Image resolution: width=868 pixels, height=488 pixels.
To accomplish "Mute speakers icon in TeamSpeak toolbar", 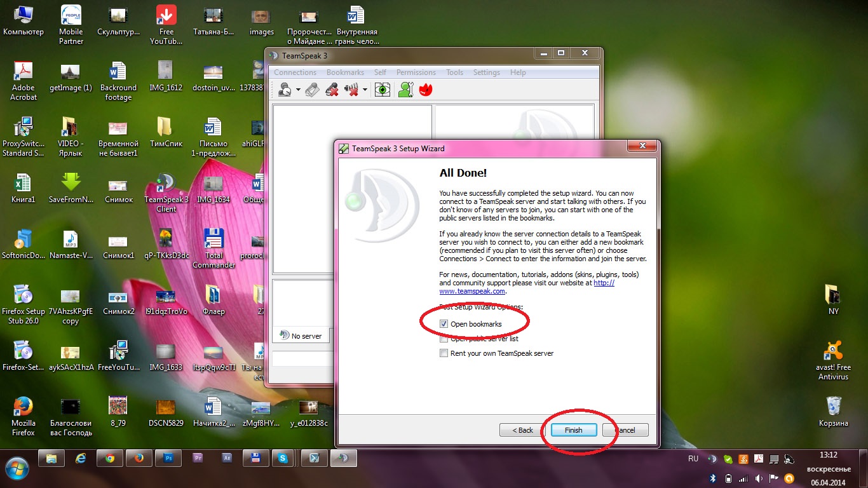I will pyautogui.click(x=351, y=90).
